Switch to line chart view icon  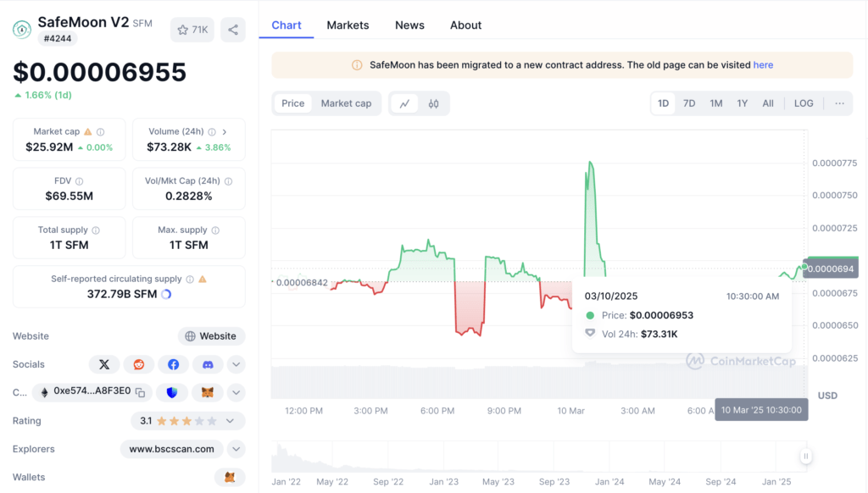[x=404, y=103]
